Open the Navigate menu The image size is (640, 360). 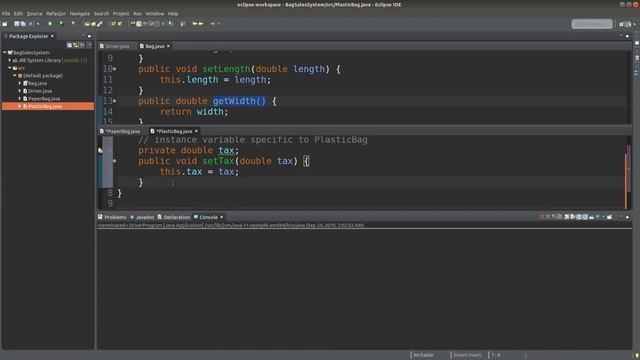[80, 13]
